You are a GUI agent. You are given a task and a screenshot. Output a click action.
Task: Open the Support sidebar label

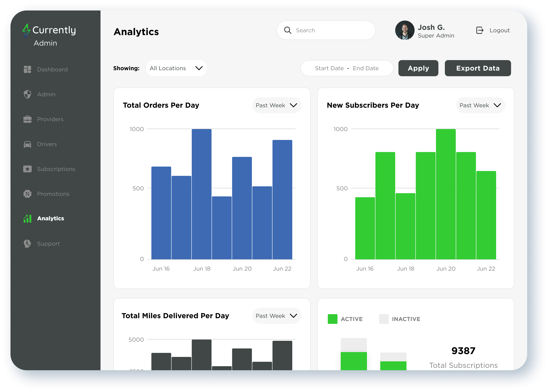[48, 244]
